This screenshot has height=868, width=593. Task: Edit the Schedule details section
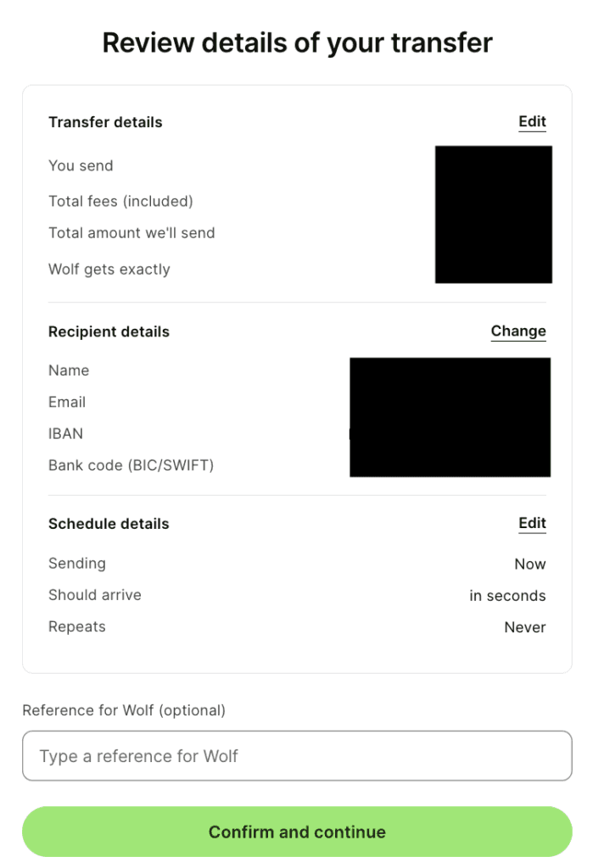pyautogui.click(x=532, y=524)
